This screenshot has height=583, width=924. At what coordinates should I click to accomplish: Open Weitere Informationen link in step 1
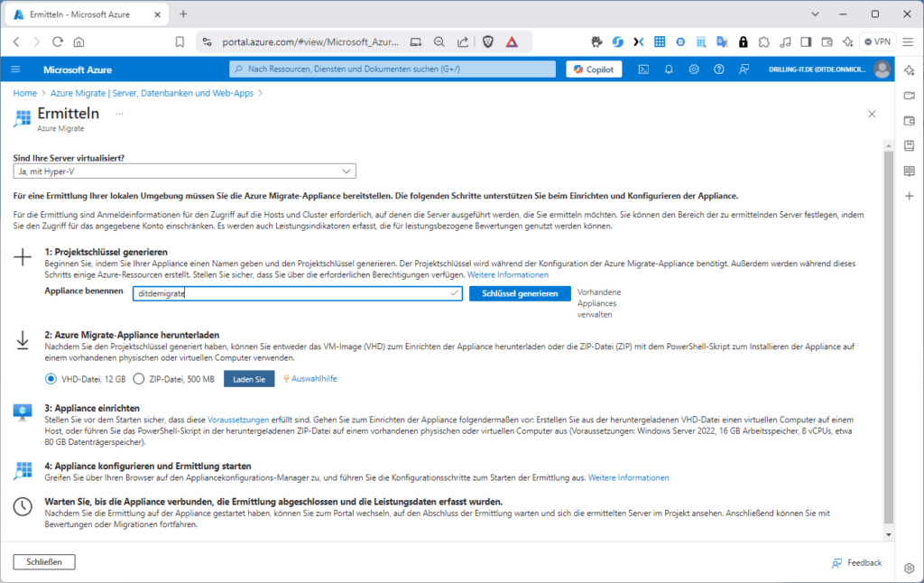pyautogui.click(x=508, y=274)
